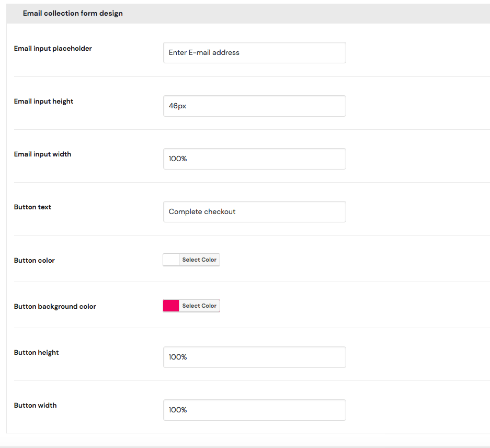Image resolution: width=490 pixels, height=448 pixels.
Task: Focus the Button width input field
Action: (x=254, y=410)
